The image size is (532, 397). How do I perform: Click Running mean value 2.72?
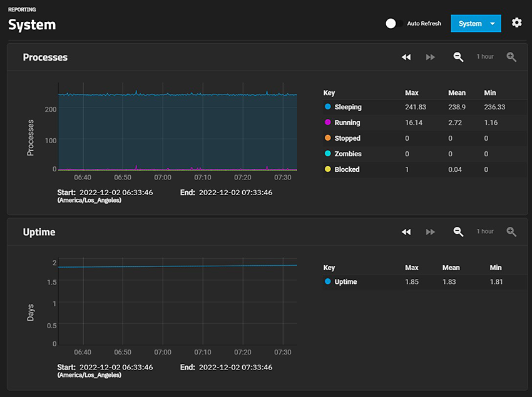[454, 123]
